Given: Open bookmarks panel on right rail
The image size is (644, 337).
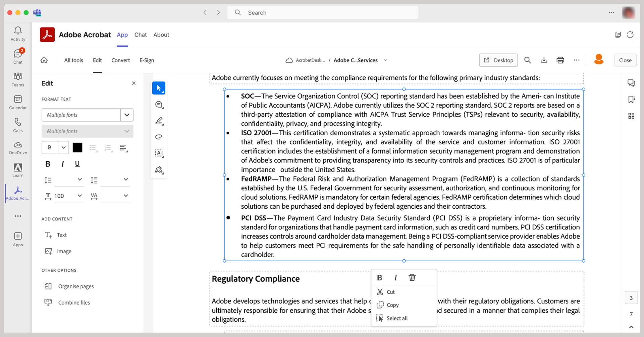Looking at the screenshot, I should point(631,99).
